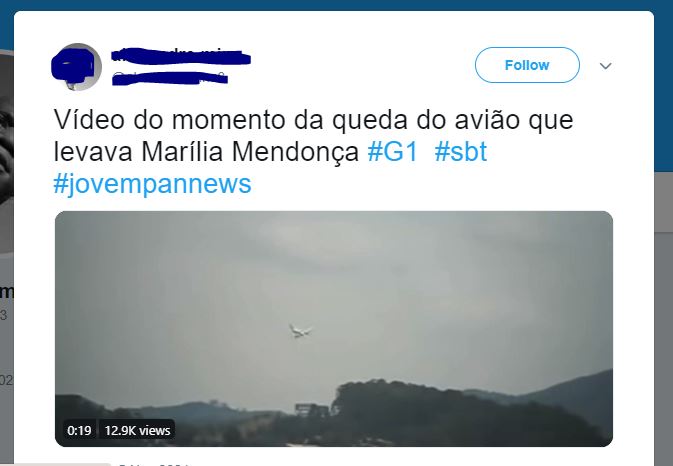Click the 0:19 video duration badge
673x466 pixels.
79,430
